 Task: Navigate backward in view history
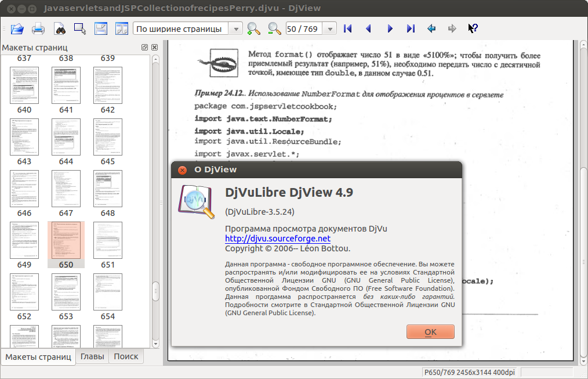tap(431, 28)
